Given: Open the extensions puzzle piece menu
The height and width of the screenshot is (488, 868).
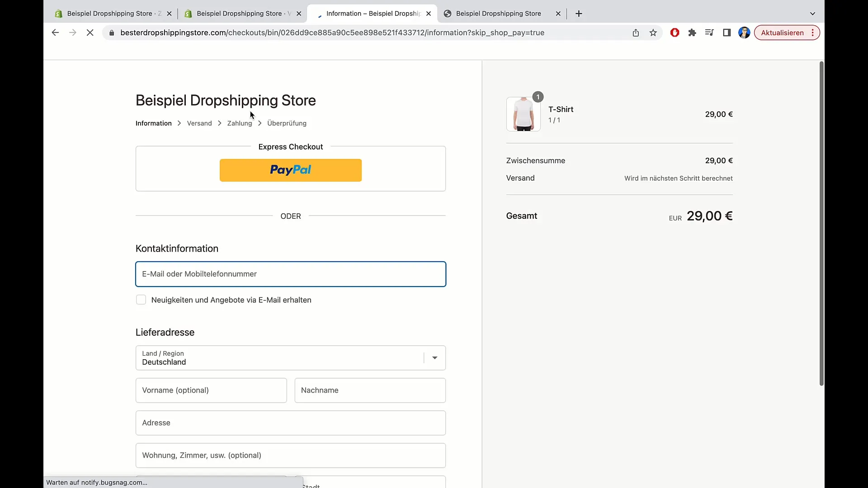Looking at the screenshot, I should tap(692, 33).
